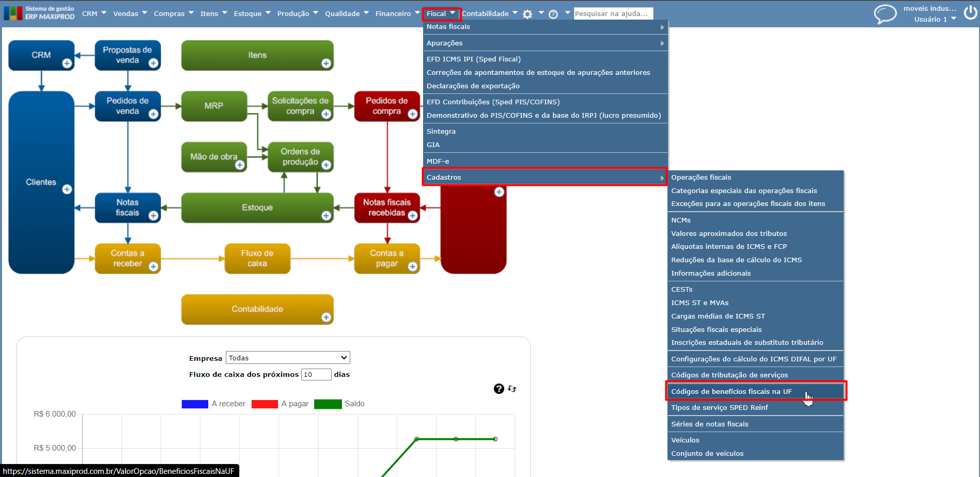Open the Fluxo de caixa block
Viewport: 980px width, 477px height.
tap(257, 258)
